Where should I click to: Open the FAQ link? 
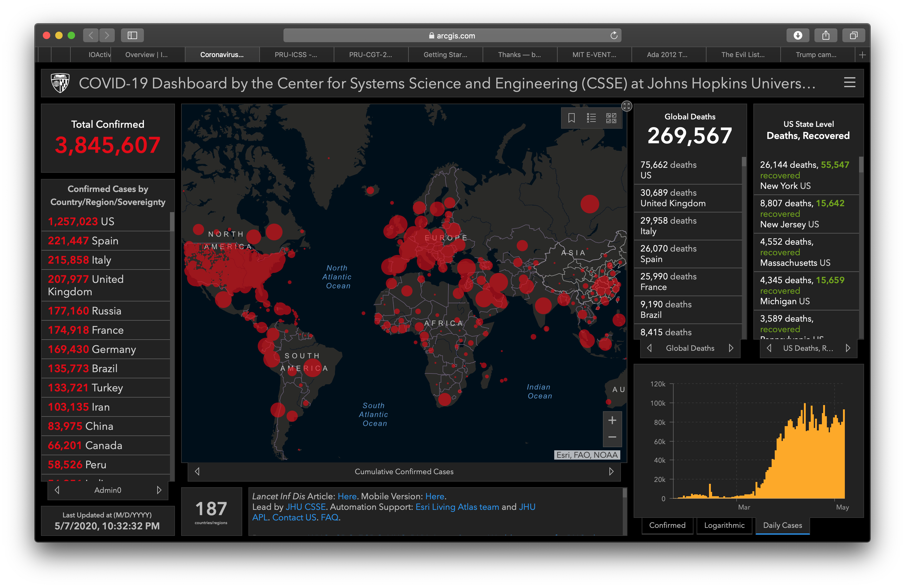(329, 518)
